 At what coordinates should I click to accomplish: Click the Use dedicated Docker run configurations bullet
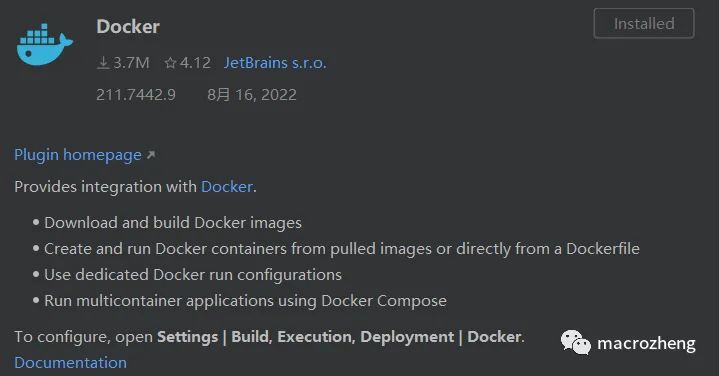pyautogui.click(x=193, y=275)
